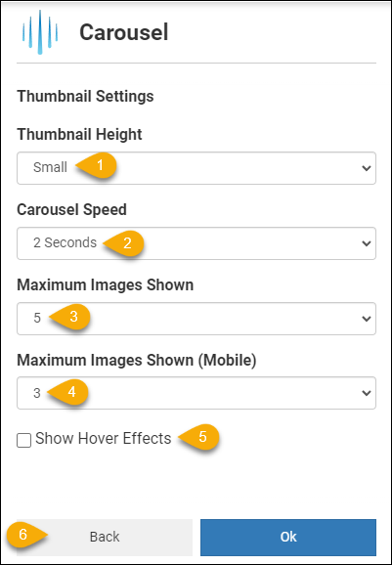Viewport: 392px width, 565px height.
Task: Open the Carousel Speed dropdown
Action: [196, 243]
